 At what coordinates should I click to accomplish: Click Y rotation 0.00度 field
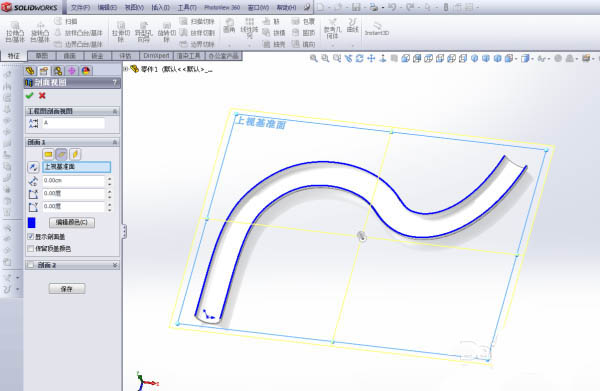(x=73, y=207)
